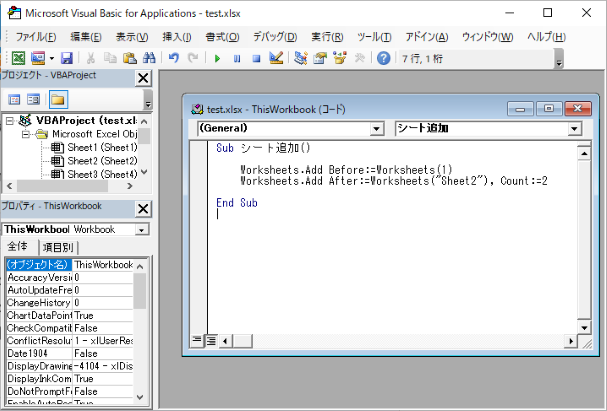Click the Paste clipboard icon
Image resolution: width=607 pixels, height=411 pixels.
pos(130,58)
